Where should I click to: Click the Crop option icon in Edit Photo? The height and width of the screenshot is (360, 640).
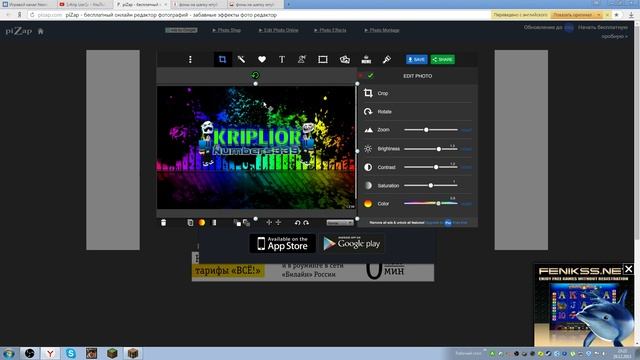point(368,93)
